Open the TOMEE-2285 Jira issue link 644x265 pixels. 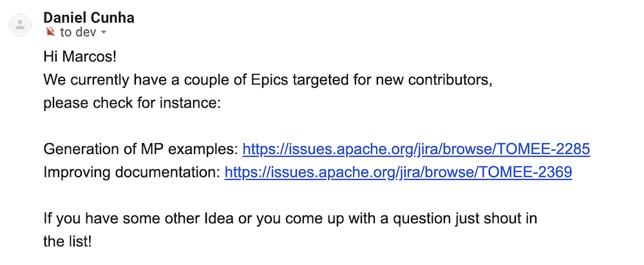pyautogui.click(x=417, y=150)
